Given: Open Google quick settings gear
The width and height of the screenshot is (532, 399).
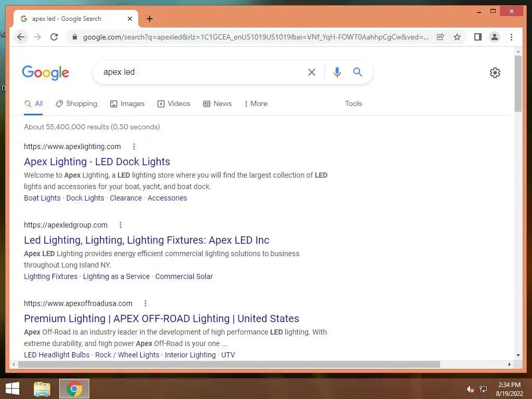Looking at the screenshot, I should point(495,73).
